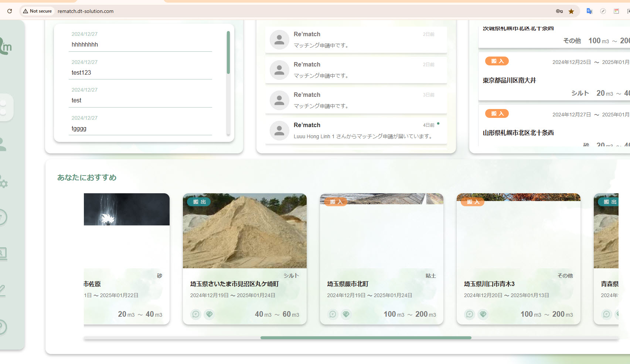This screenshot has height=364, width=630.
Task: Open the gear settings icon in sidebar
Action: [4, 183]
